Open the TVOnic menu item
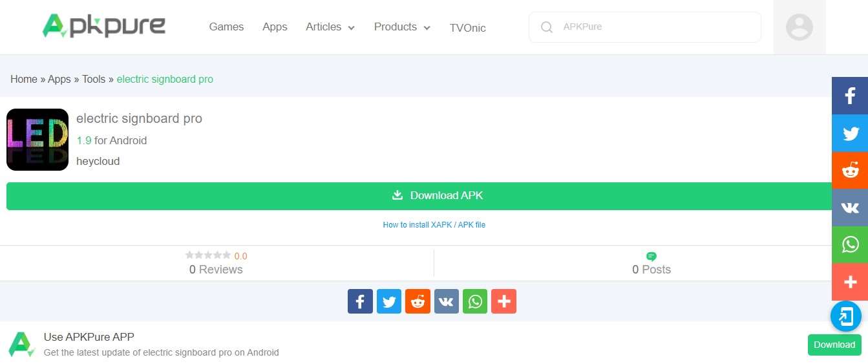 (x=467, y=28)
